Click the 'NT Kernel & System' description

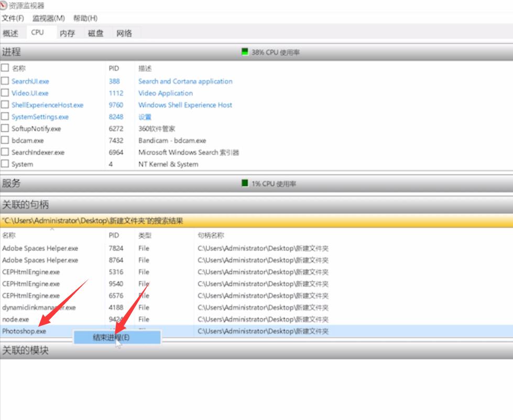[x=168, y=164]
